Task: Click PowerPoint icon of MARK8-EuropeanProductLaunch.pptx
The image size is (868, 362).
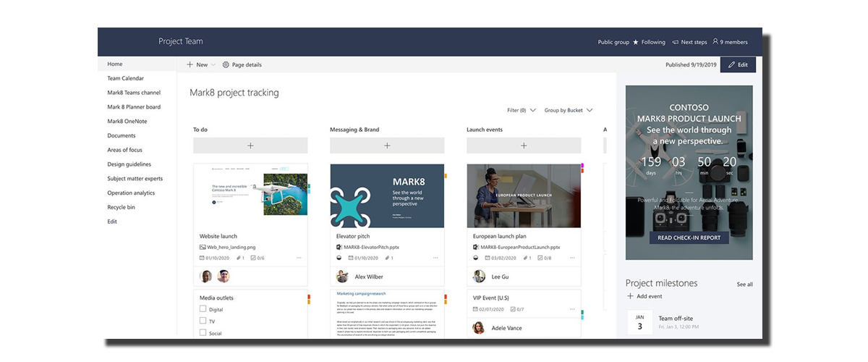Action: point(476,247)
